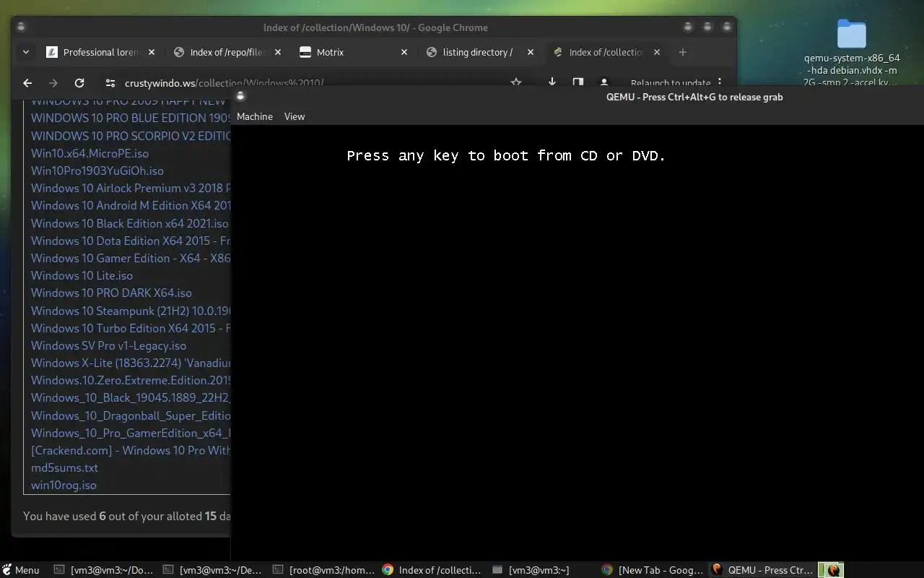
Task: Open Windows 10 PRO DARK X64.iso link
Action: point(111,293)
